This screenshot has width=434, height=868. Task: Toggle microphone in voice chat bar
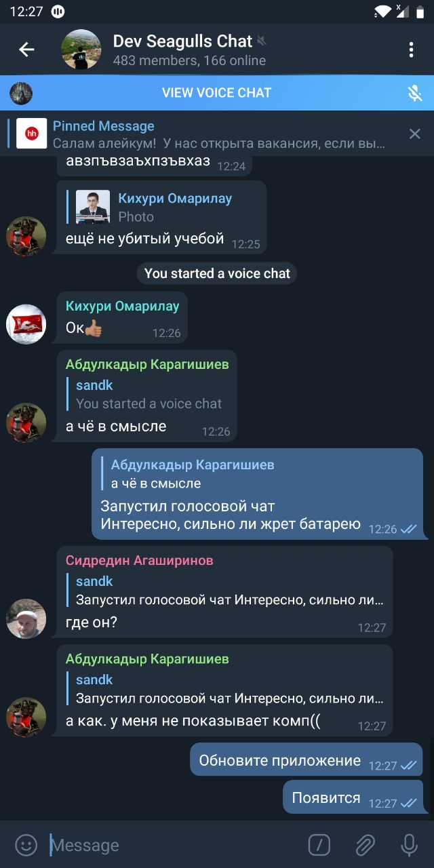click(x=415, y=93)
